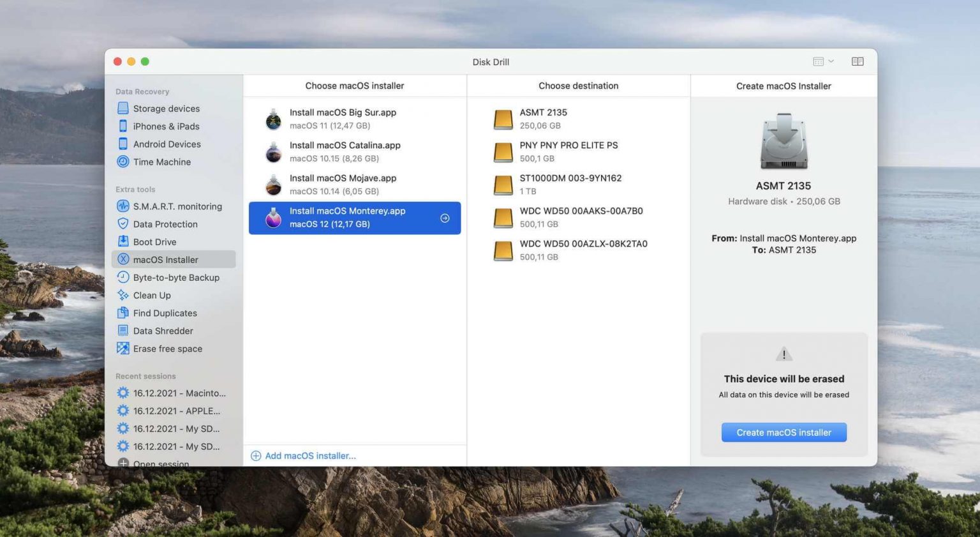Open the Android Devices recovery tool

click(167, 144)
